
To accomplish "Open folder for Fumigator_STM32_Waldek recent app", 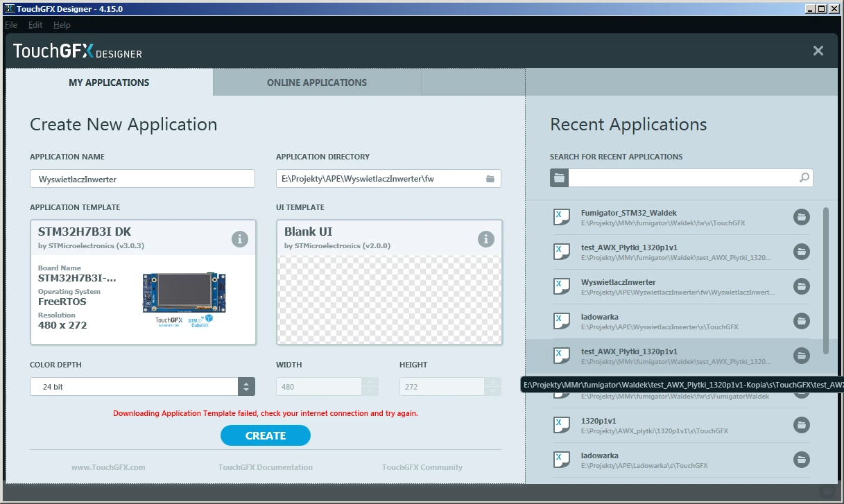I will tap(801, 217).
